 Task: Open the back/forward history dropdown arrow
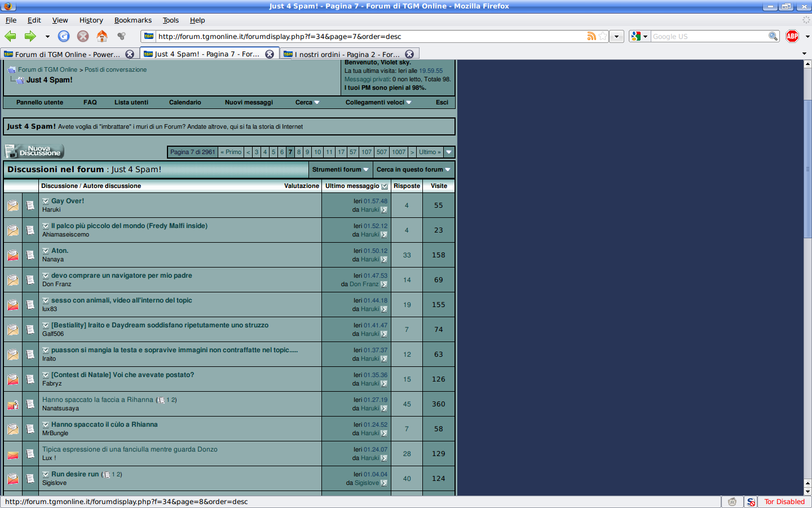(47, 36)
